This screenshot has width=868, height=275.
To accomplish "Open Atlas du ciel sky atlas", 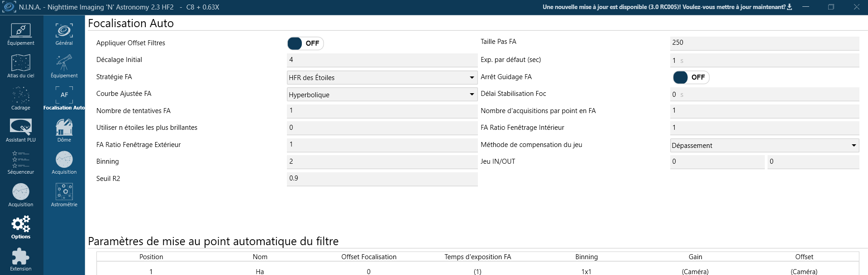I will [21, 66].
